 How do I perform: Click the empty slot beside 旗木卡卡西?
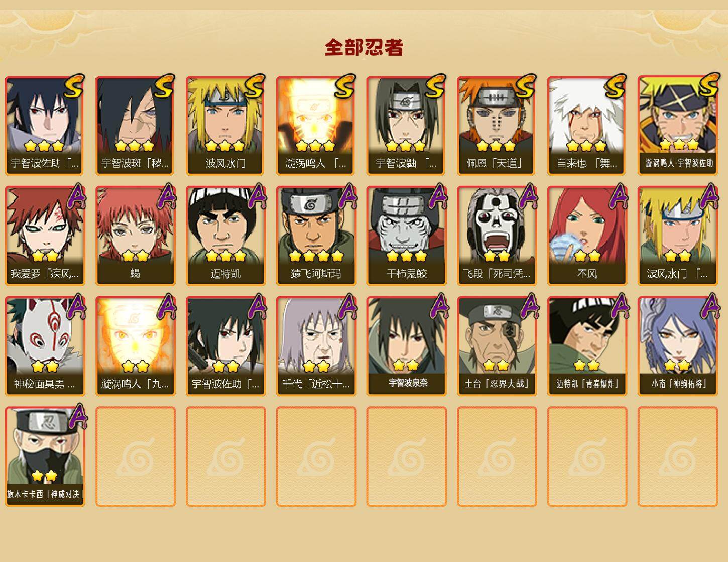pyautogui.click(x=136, y=457)
